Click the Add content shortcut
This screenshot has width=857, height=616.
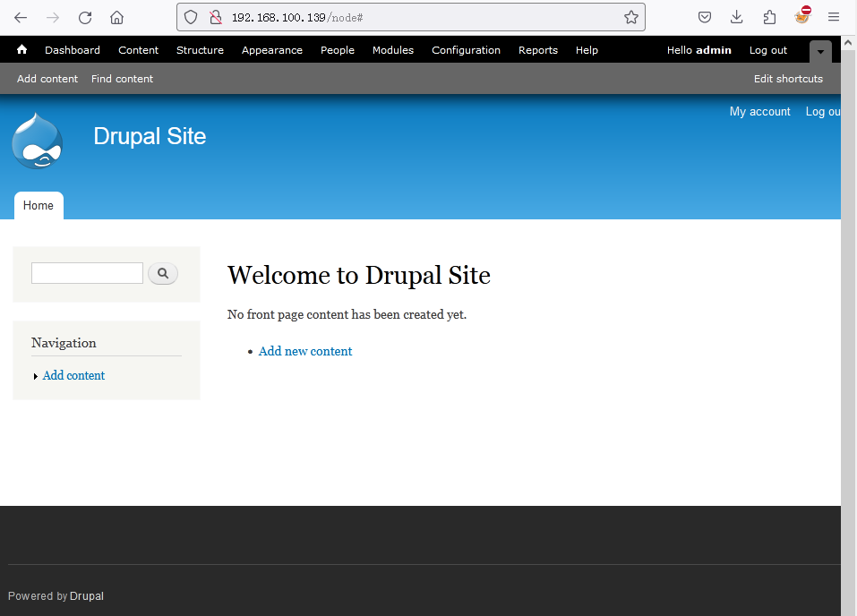coord(47,79)
